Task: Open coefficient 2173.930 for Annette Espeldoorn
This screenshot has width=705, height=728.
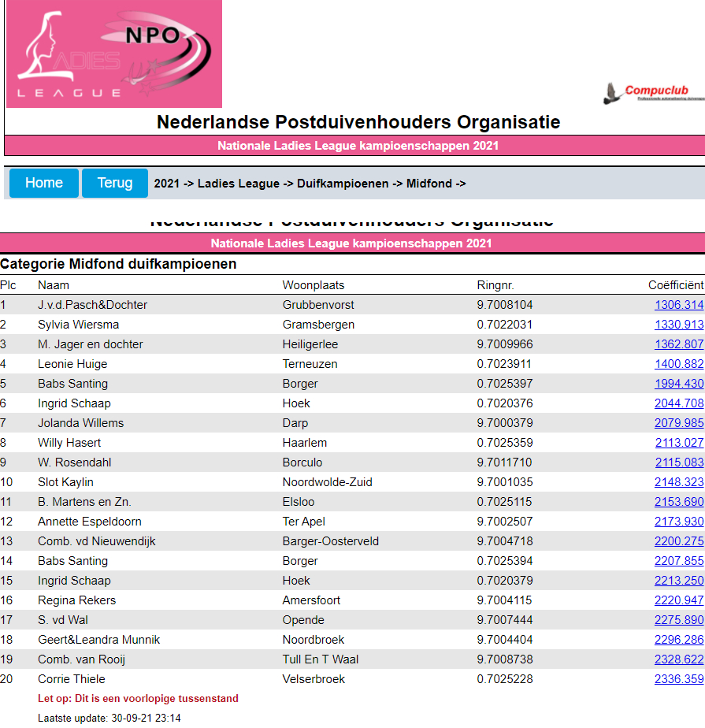Action: 679,522
